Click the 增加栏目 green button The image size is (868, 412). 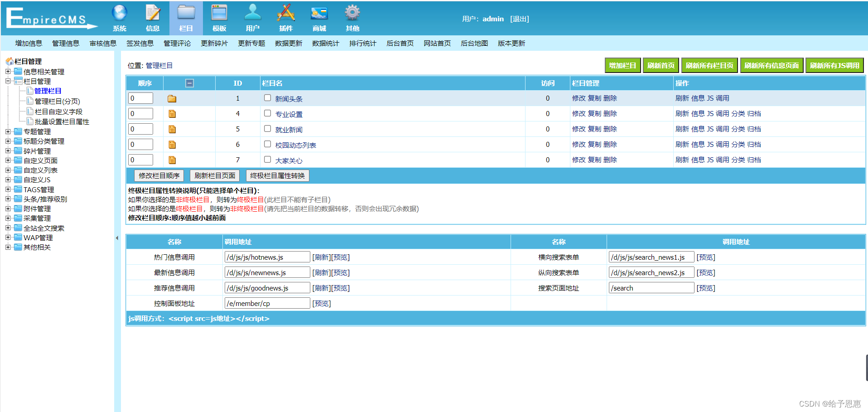(622, 65)
